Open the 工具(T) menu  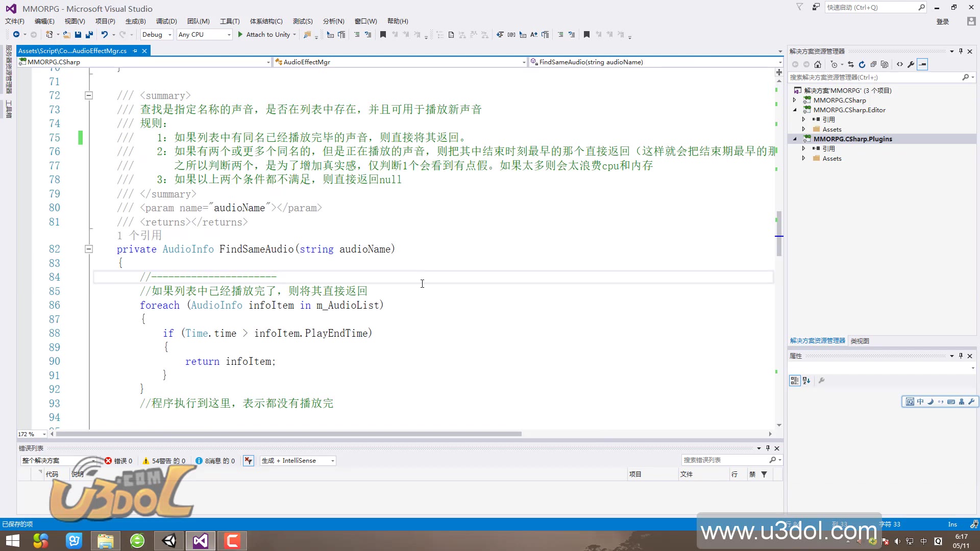[x=230, y=21]
